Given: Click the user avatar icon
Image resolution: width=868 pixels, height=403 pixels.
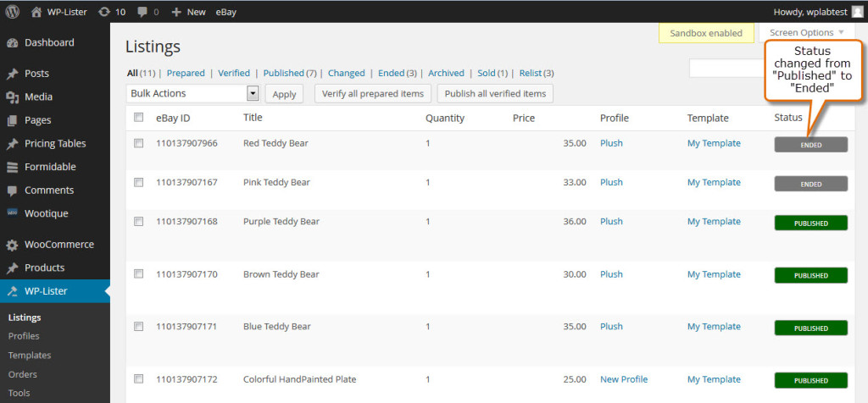Looking at the screenshot, I should (857, 12).
